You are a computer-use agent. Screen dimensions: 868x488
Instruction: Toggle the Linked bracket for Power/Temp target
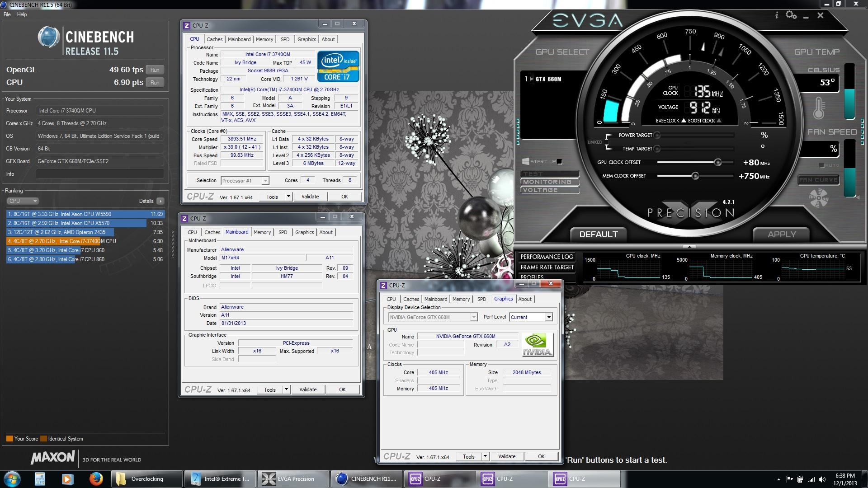coord(608,142)
